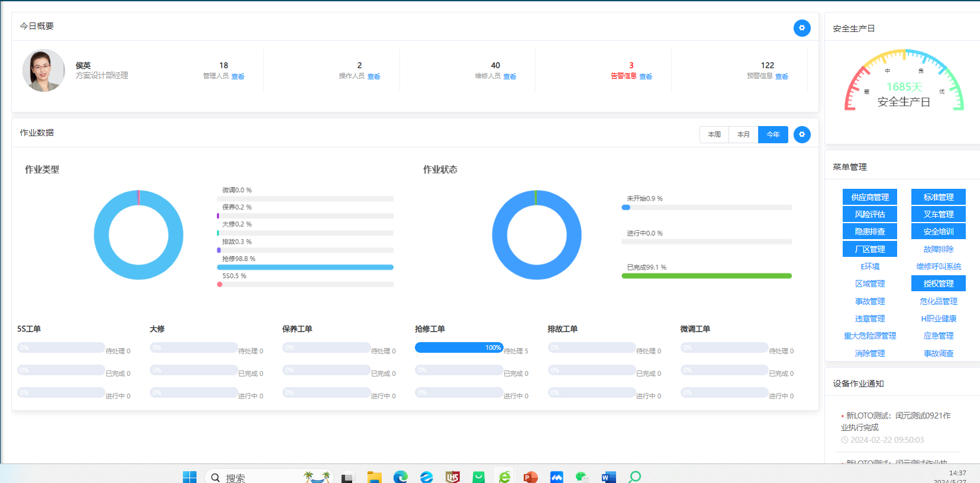Screen dimensions: 980x483
Task: Toggle the 故障排除 menu item
Action: [938, 249]
